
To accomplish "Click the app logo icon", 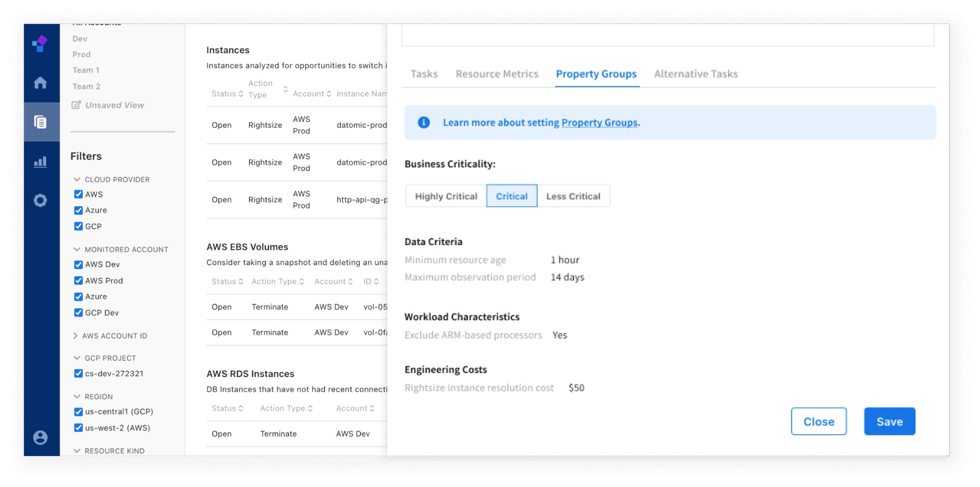I will (x=40, y=44).
